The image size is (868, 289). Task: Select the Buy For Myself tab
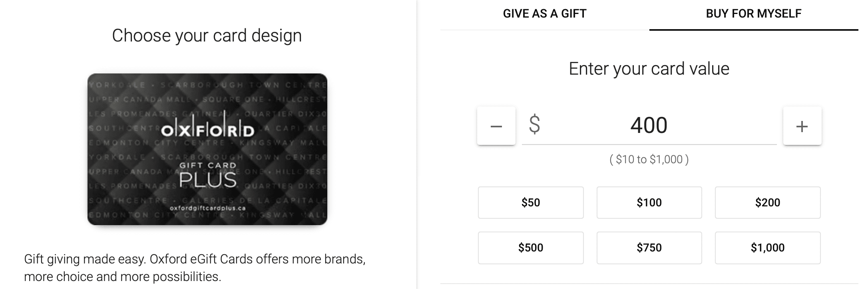click(753, 14)
